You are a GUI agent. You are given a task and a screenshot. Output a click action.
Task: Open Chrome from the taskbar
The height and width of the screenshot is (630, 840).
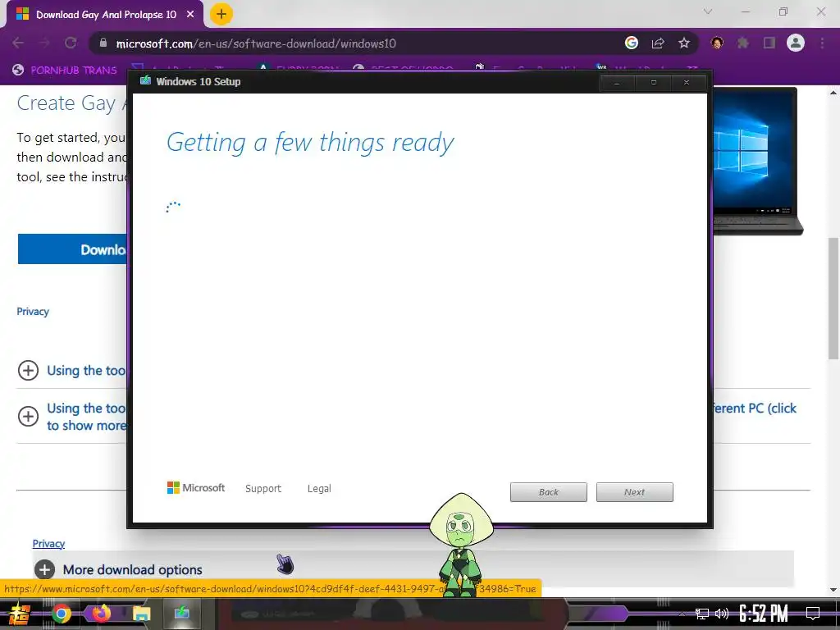click(61, 614)
